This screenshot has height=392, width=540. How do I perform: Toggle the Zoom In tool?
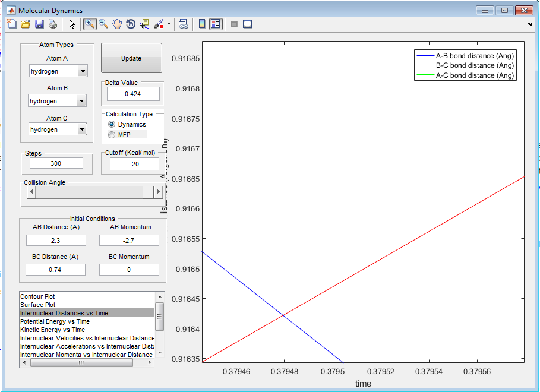(90, 24)
